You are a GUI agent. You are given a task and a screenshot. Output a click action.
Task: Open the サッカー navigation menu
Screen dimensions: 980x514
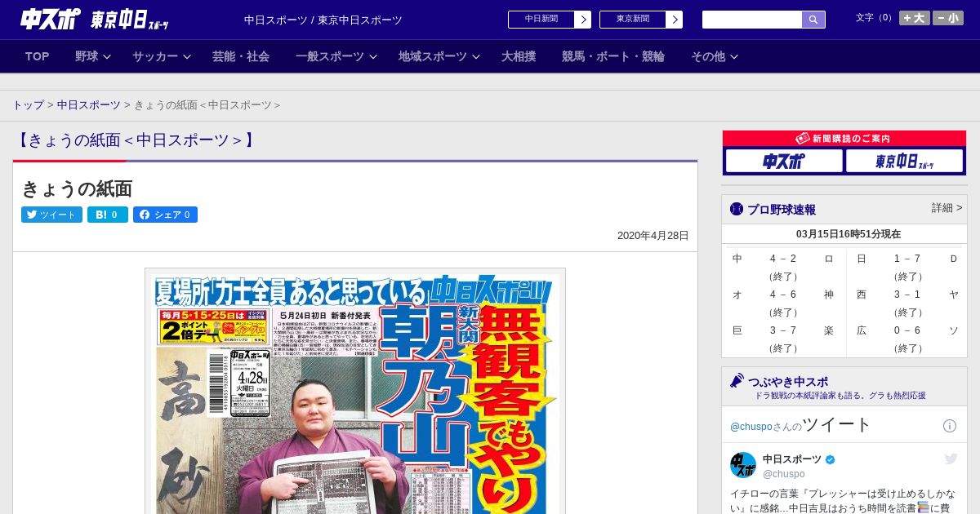click(x=155, y=56)
